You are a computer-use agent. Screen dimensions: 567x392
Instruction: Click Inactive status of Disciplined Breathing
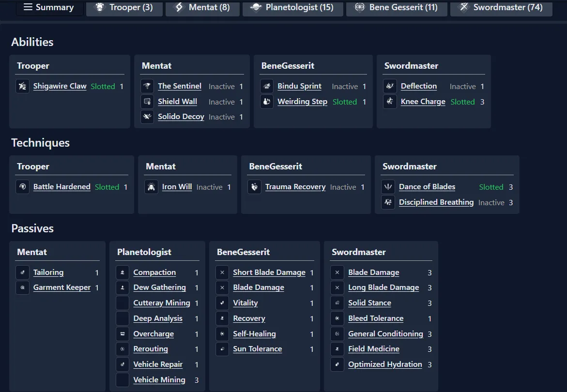pos(491,203)
